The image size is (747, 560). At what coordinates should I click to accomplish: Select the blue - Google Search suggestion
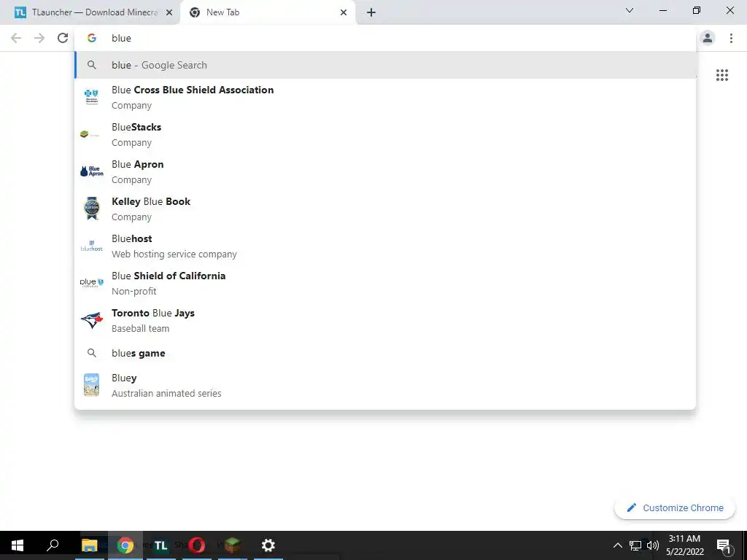pyautogui.click(x=385, y=65)
